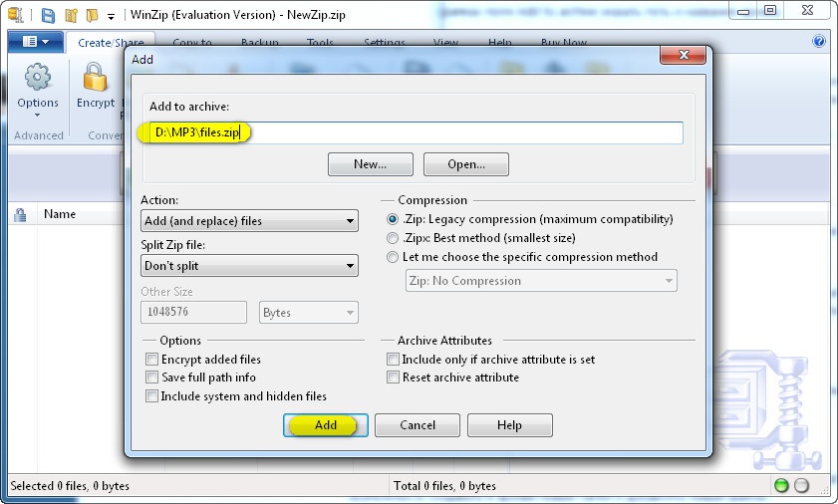The image size is (838, 504).
Task: Minimize the WinZip window
Action: point(743,11)
